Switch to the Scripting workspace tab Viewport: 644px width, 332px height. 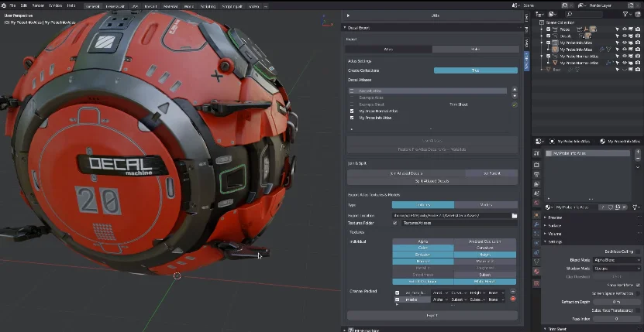208,6
